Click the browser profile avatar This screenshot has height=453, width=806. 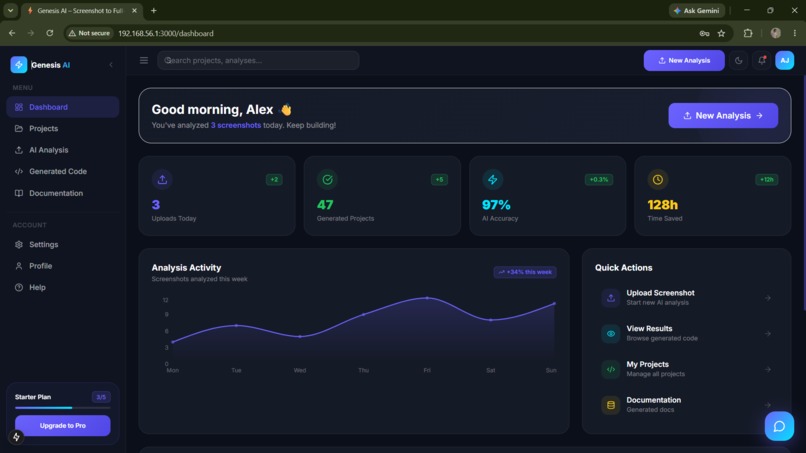click(776, 33)
